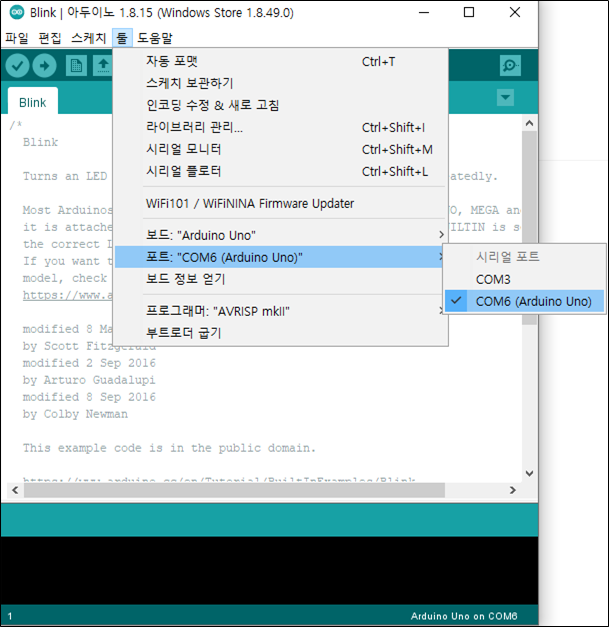Close the Arduino IDE window
Image resolution: width=609 pixels, height=627 pixels.
pyautogui.click(x=515, y=12)
